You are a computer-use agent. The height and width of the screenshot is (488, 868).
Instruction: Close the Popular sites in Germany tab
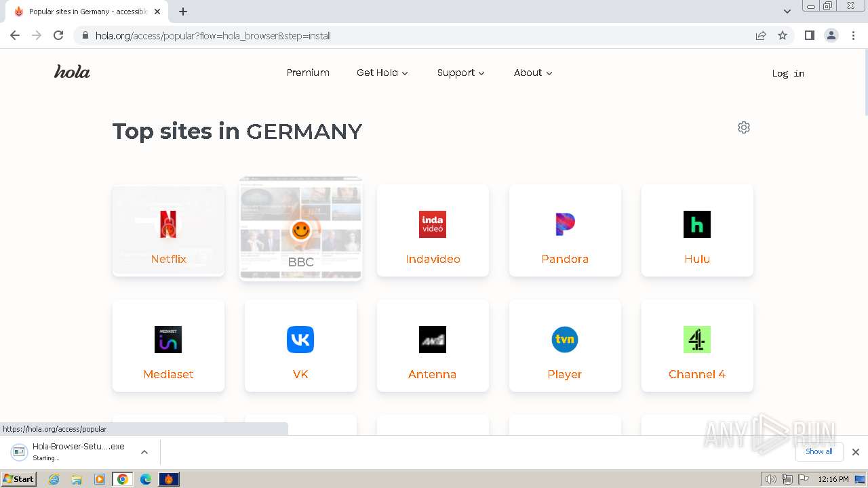157,12
